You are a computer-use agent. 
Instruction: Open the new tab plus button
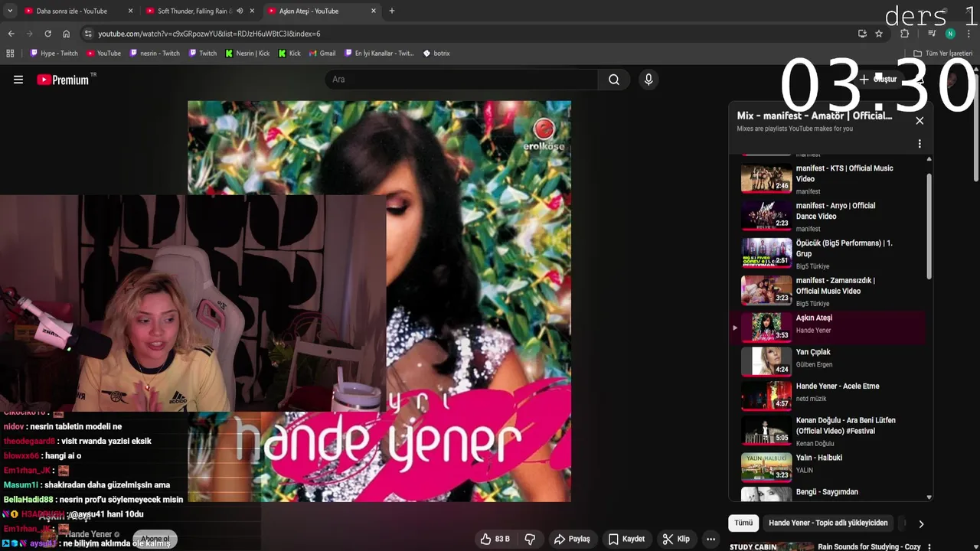tap(391, 11)
